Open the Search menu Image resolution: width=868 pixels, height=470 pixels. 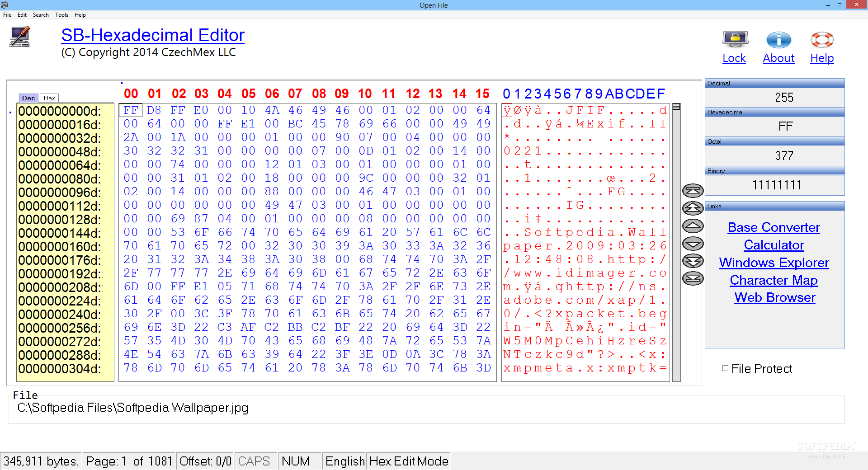coord(41,15)
